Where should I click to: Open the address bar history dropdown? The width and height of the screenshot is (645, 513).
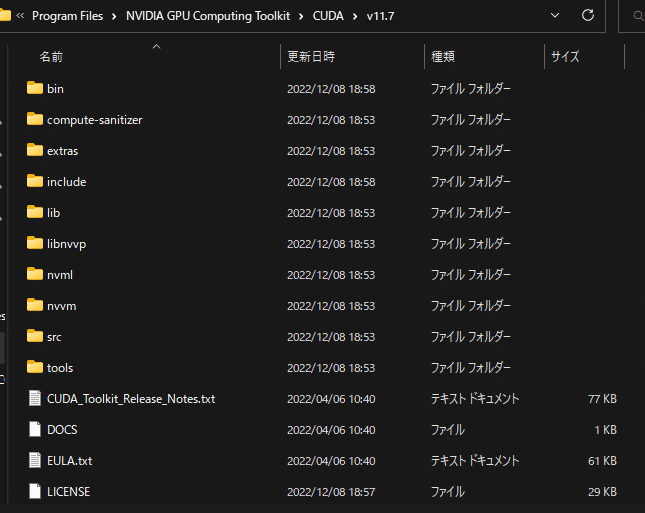555,15
